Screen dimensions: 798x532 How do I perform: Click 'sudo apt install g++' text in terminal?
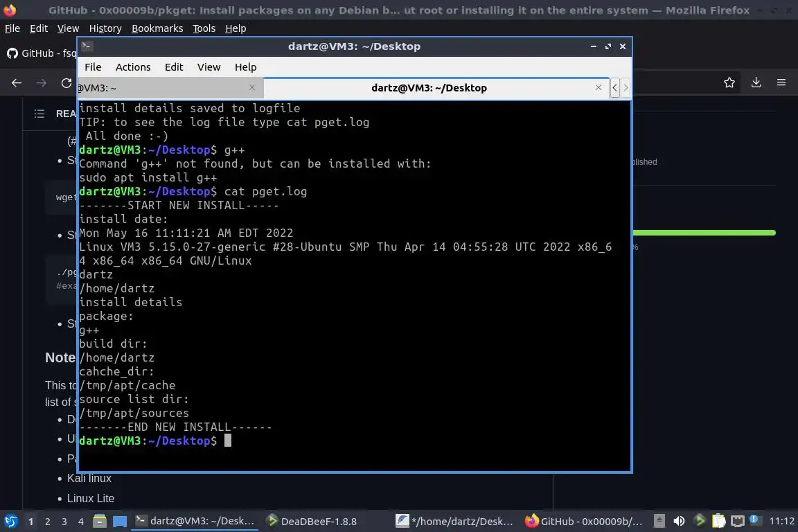pyautogui.click(x=148, y=177)
